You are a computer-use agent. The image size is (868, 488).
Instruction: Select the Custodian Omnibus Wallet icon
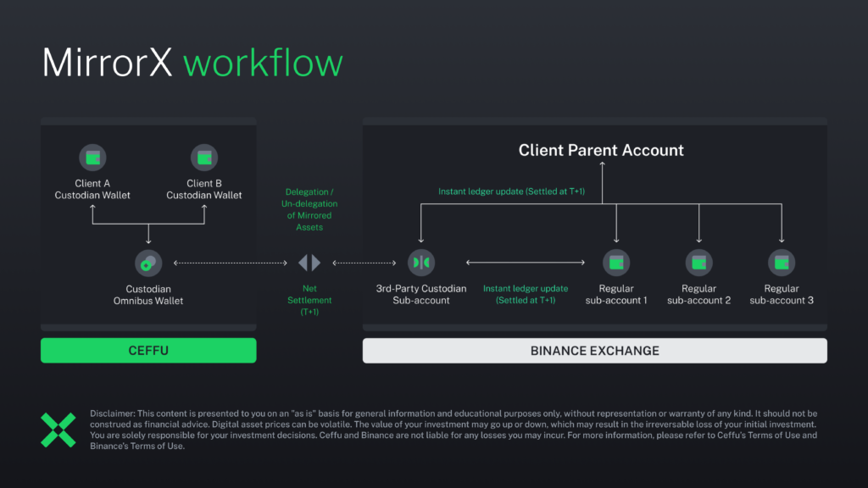tap(148, 263)
